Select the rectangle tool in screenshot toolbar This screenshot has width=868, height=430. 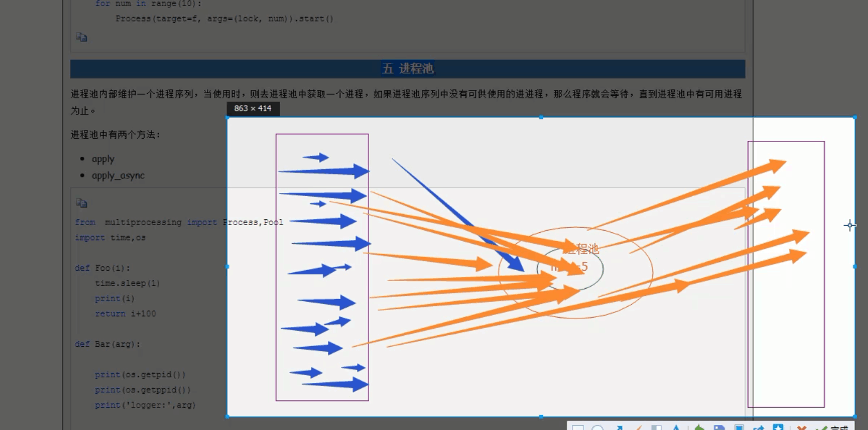tap(577, 427)
